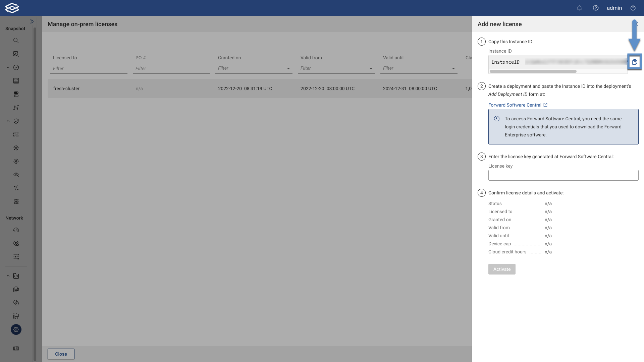Open the security shield icon
This screenshot has width=644, height=362.
(16, 121)
